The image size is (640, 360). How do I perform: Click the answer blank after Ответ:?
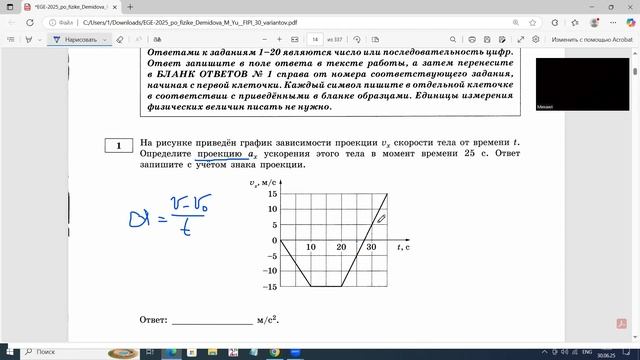(212, 320)
